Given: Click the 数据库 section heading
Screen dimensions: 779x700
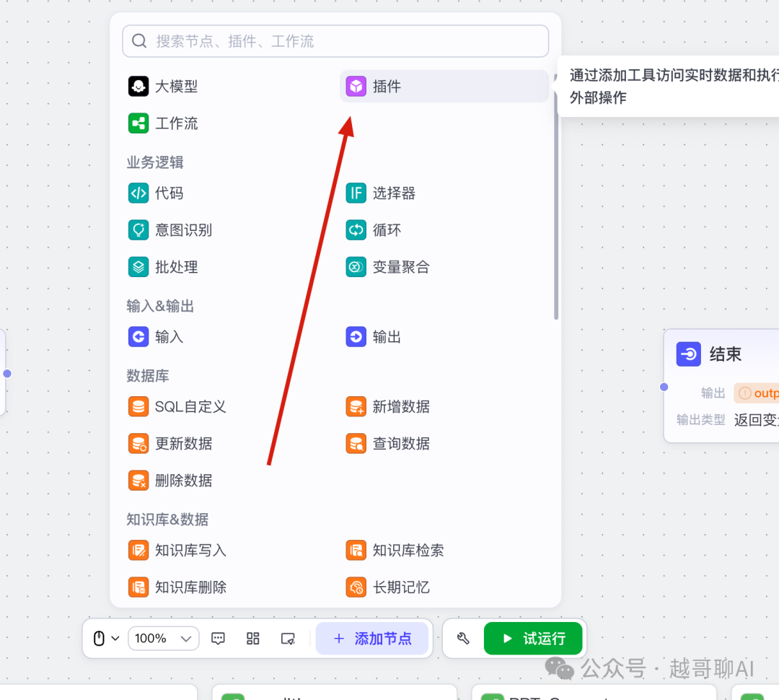Looking at the screenshot, I should (148, 376).
